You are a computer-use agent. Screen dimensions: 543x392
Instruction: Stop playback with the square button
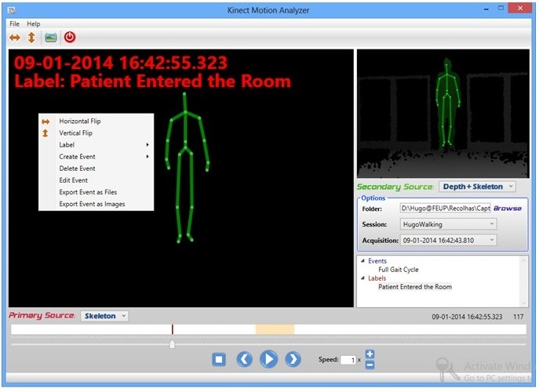tap(219, 359)
